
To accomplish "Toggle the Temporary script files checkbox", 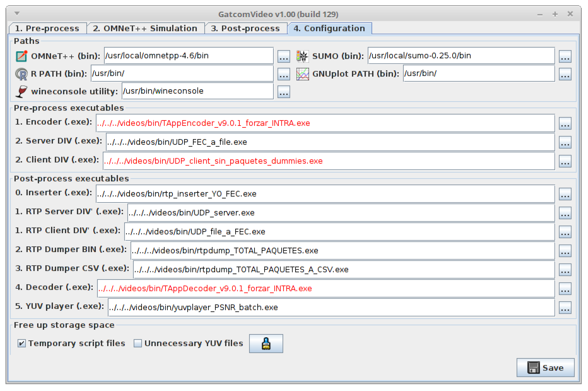I will pos(22,343).
